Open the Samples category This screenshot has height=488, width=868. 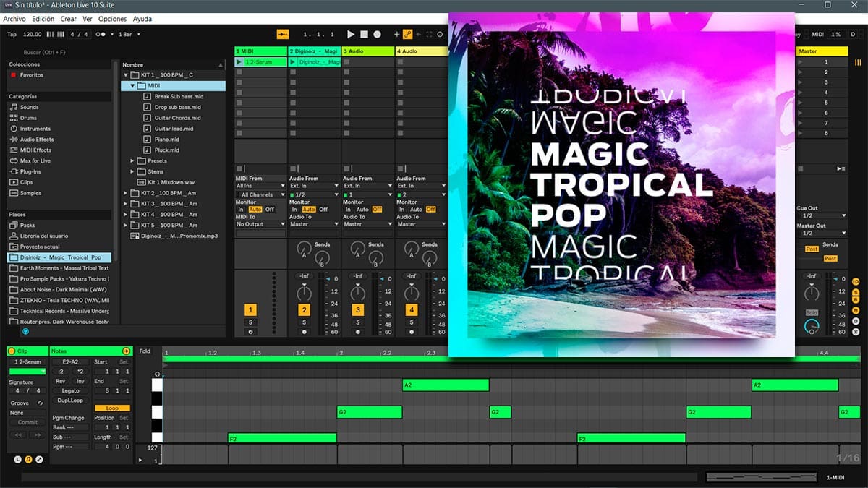pyautogui.click(x=30, y=193)
